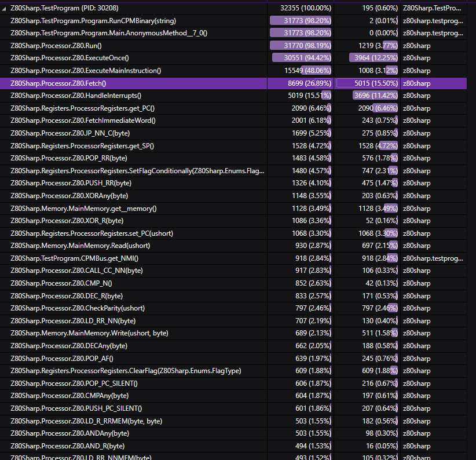Image resolution: width=476 pixels, height=460 pixels.
Task: Select the Z80.DEC_R(byte) row
Action: click(x=233, y=295)
